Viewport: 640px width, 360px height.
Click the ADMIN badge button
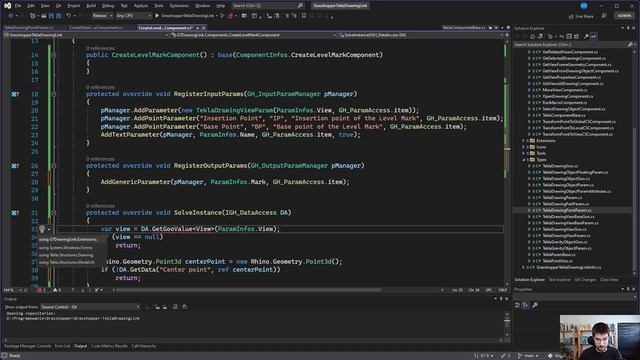[x=624, y=16]
